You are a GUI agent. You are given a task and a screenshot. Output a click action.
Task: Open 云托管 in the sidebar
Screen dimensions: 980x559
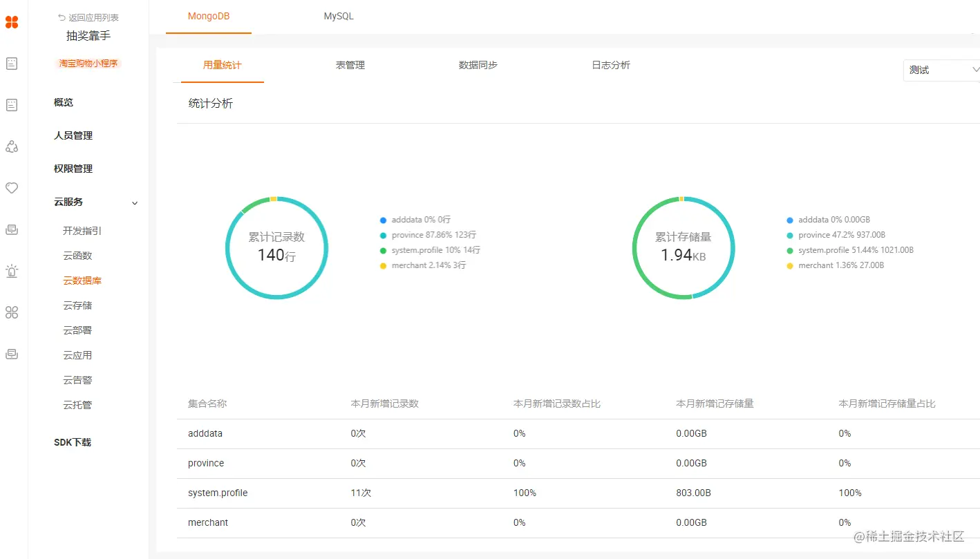(77, 405)
